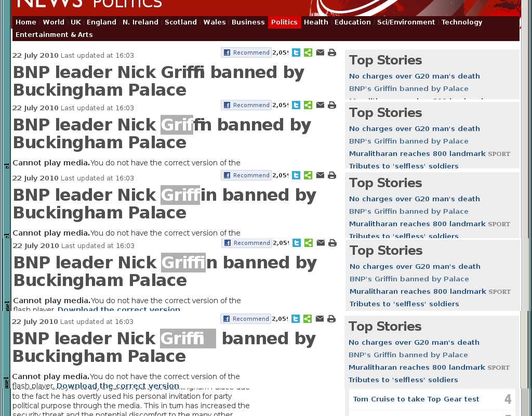
Task: Open the Tom Cruise Top Gear test story
Action: point(416,399)
